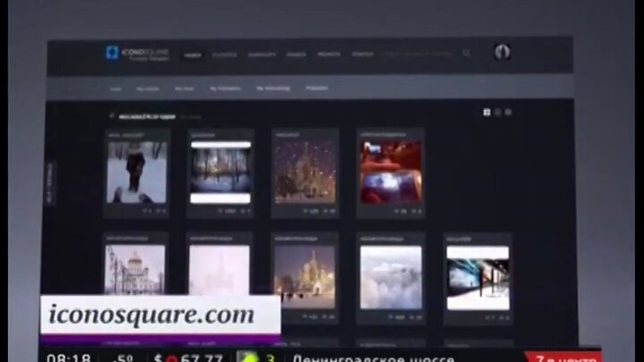Open My followers in the sub-navigation bar
The width and height of the screenshot is (644, 362).
pyautogui.click(x=225, y=88)
